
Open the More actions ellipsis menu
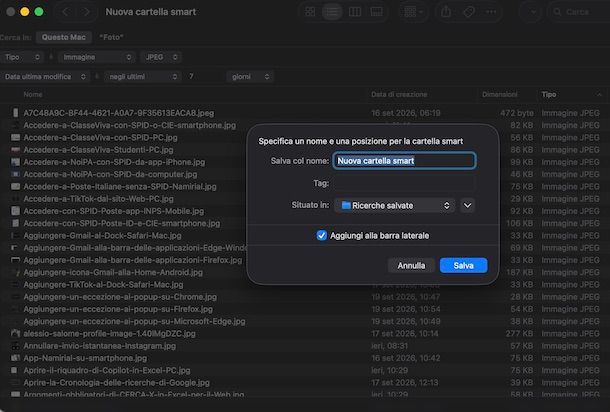(491, 12)
